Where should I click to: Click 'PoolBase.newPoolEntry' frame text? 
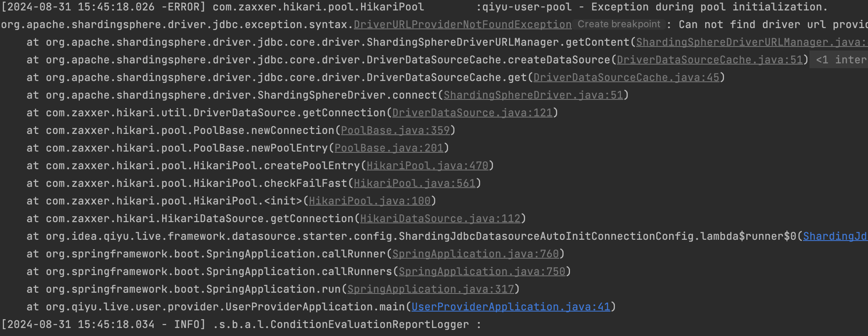[x=260, y=148]
